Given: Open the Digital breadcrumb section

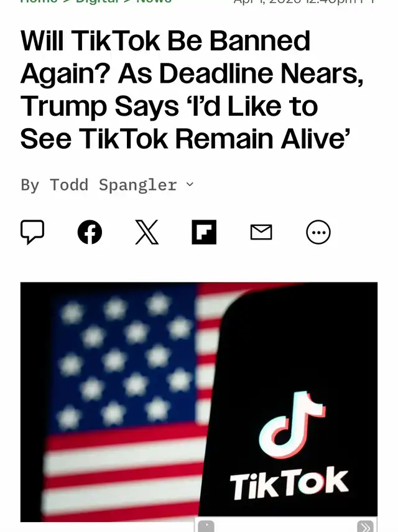Looking at the screenshot, I should pyautogui.click(x=98, y=1).
